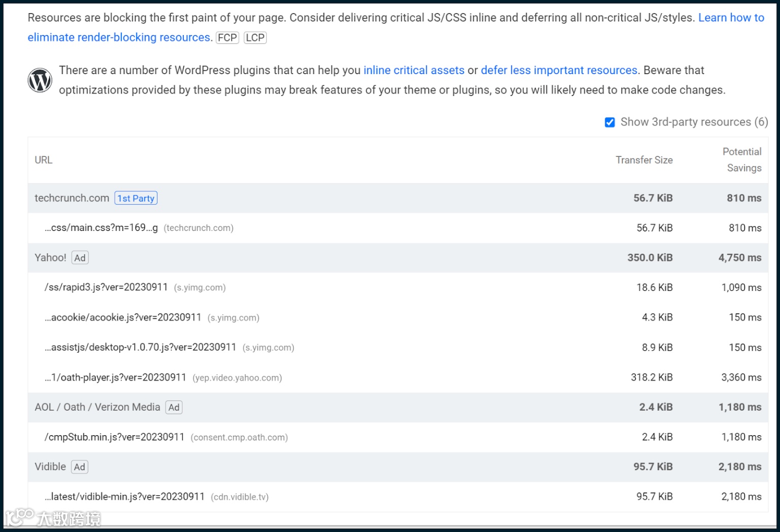780x532 pixels.
Task: Click the FCP metric badge
Action: click(227, 38)
